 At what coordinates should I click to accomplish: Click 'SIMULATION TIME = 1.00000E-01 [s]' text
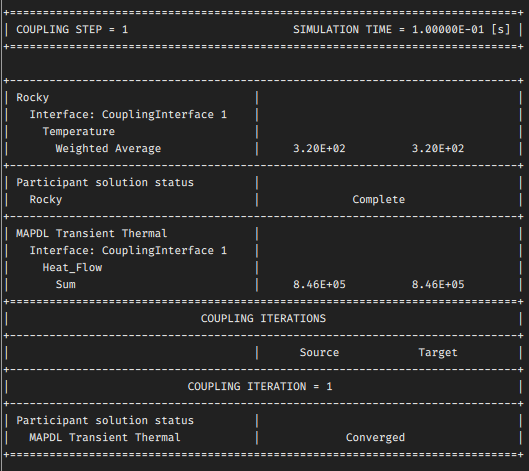(x=401, y=30)
